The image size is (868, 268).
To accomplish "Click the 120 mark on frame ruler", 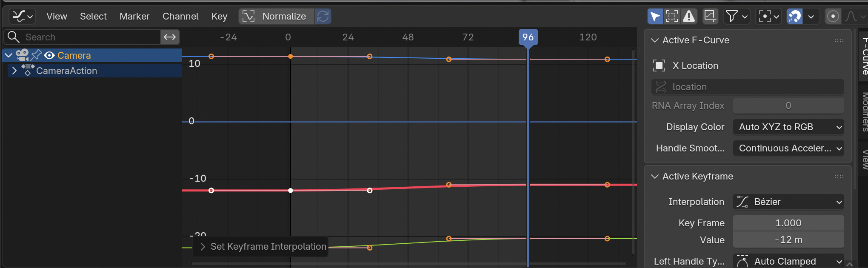I will pos(588,37).
